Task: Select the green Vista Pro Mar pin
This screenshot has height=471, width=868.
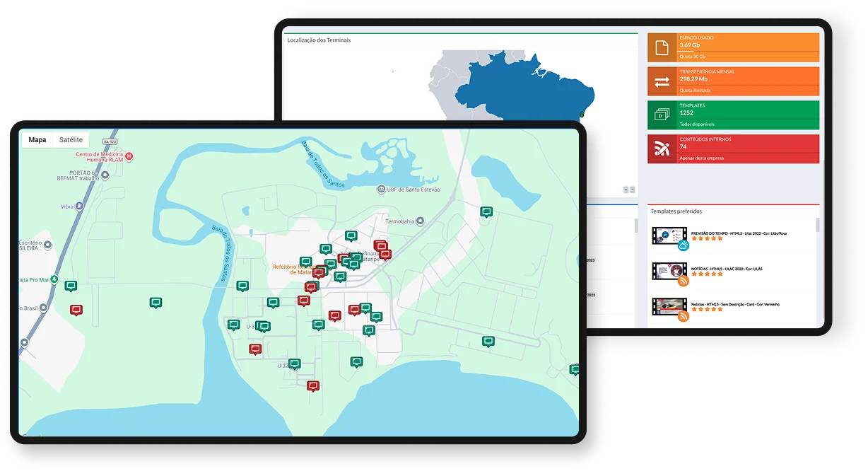Action: [54, 279]
